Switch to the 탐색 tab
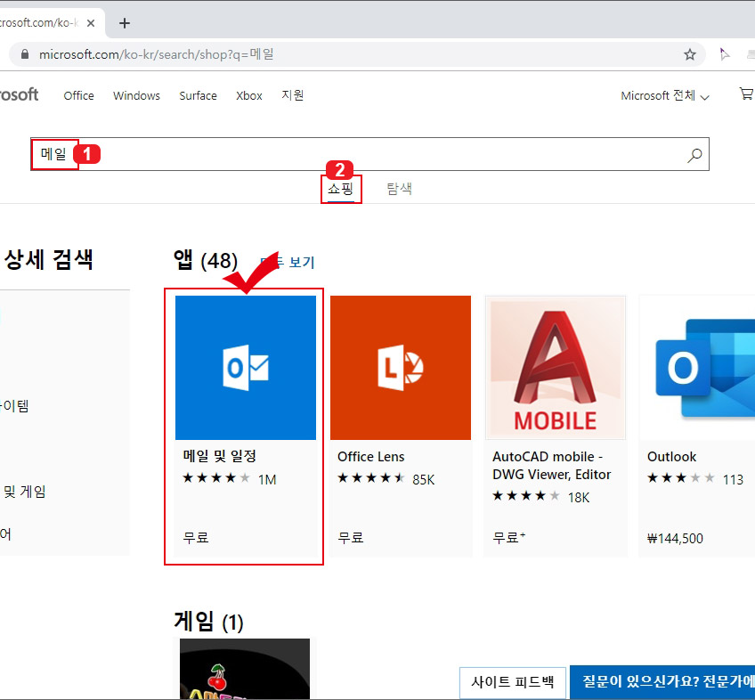 tap(399, 189)
